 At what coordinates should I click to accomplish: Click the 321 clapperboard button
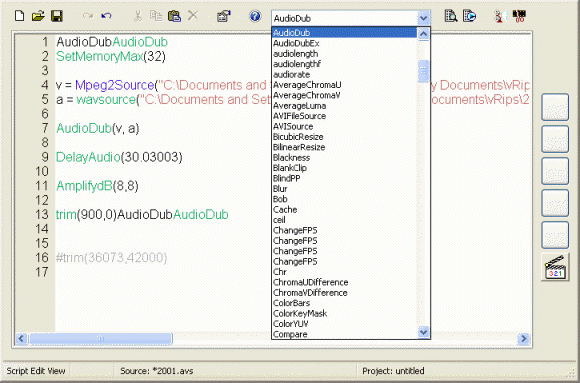[x=555, y=267]
